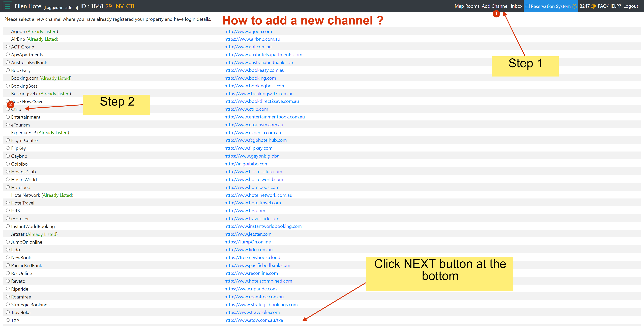The height and width of the screenshot is (326, 644).
Task: Click the orange settings gear icon
Action: (574, 6)
